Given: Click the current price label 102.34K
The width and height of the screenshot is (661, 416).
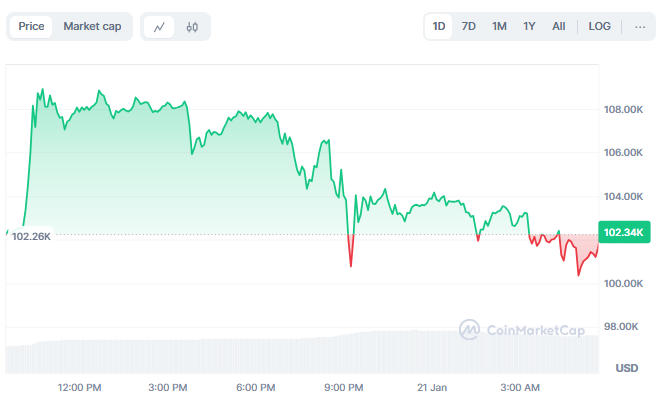Looking at the screenshot, I should point(624,233).
